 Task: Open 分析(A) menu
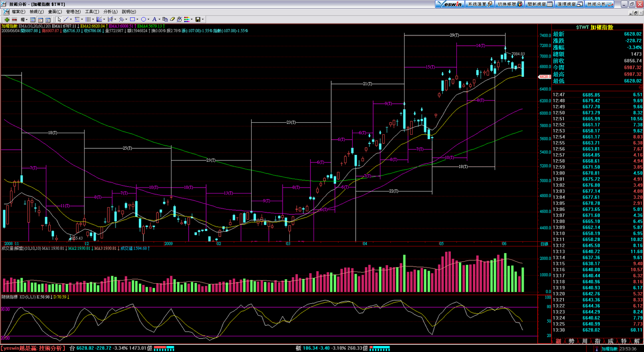(x=110, y=12)
